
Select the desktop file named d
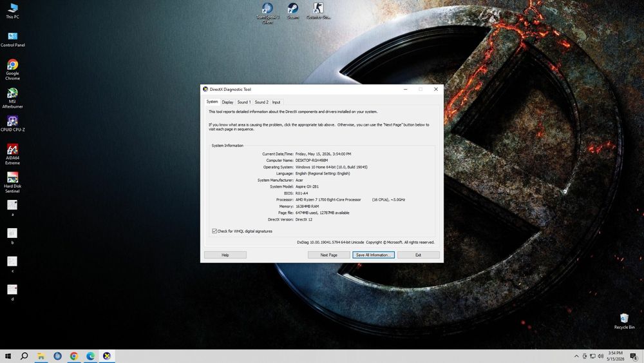tap(12, 293)
